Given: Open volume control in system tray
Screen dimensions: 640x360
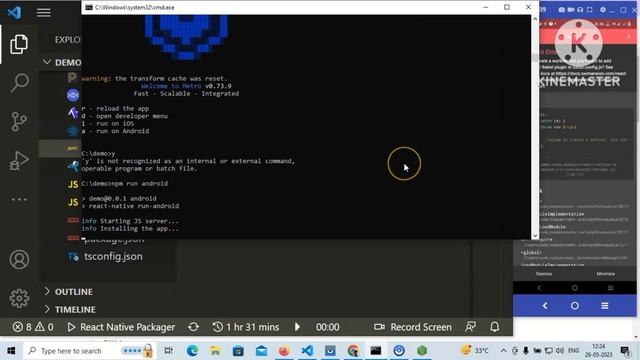Looking at the screenshot, I should coord(560,351).
